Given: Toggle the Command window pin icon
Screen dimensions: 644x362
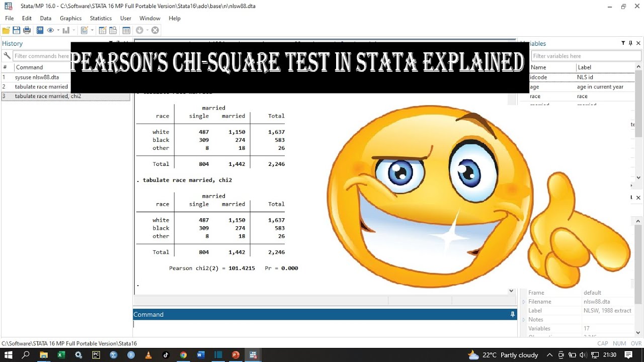Looking at the screenshot, I should coord(513,314).
